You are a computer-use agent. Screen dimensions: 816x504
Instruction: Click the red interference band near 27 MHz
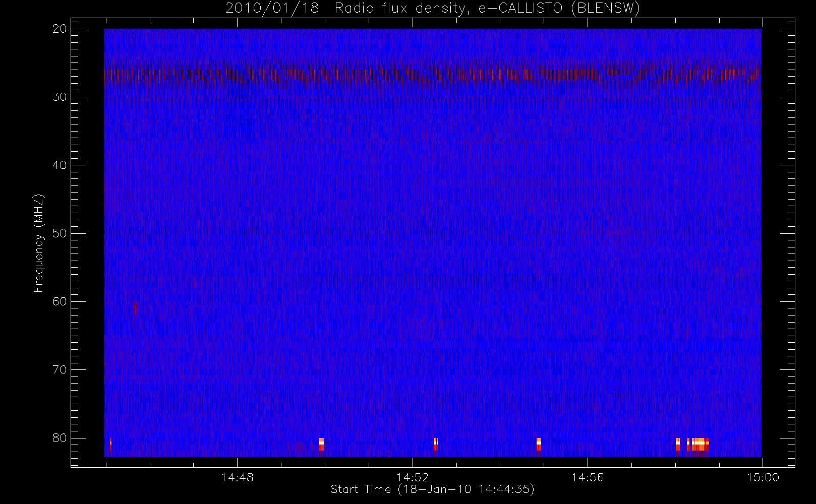tap(433, 75)
